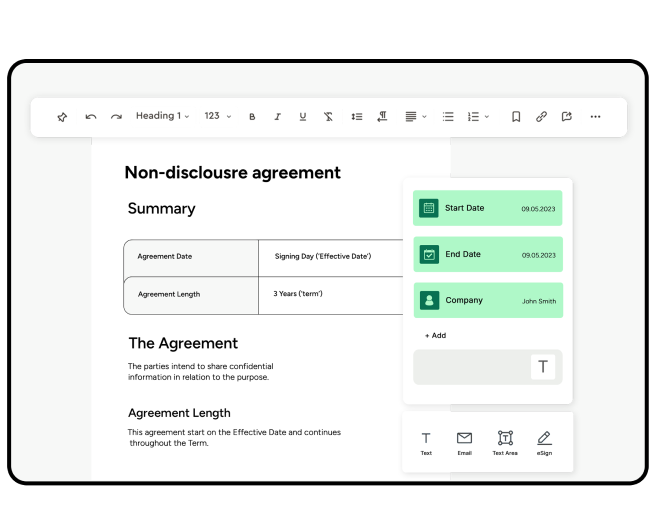The width and height of the screenshot is (659, 519).
Task: Click the pin icon in toolbar
Action: tap(62, 117)
